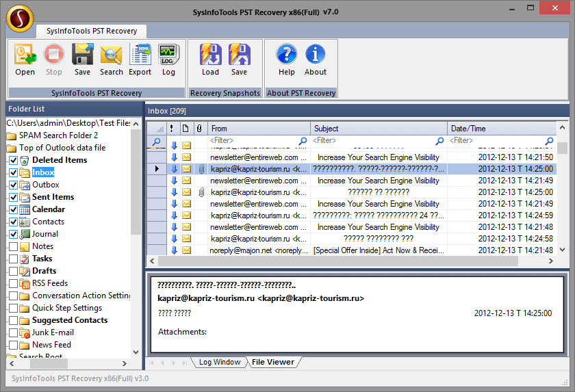Uncheck the Deleted Items folder checkbox
The image size is (575, 392).
(13, 160)
